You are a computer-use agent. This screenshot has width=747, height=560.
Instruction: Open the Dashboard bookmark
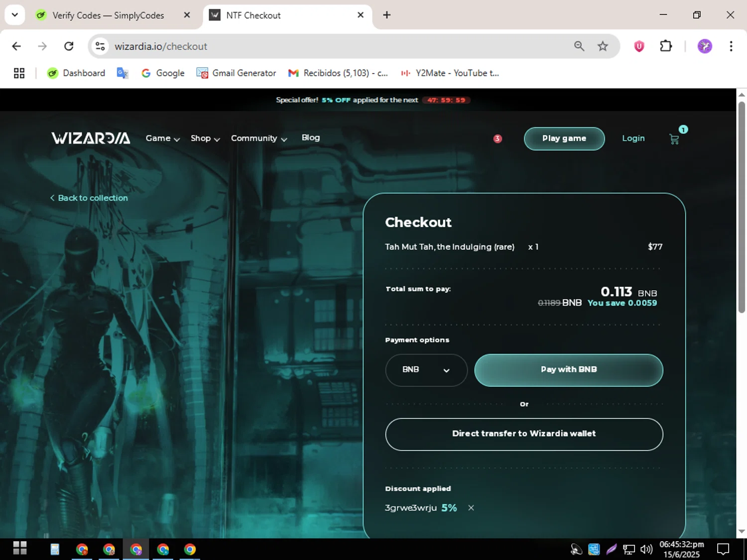[76, 73]
